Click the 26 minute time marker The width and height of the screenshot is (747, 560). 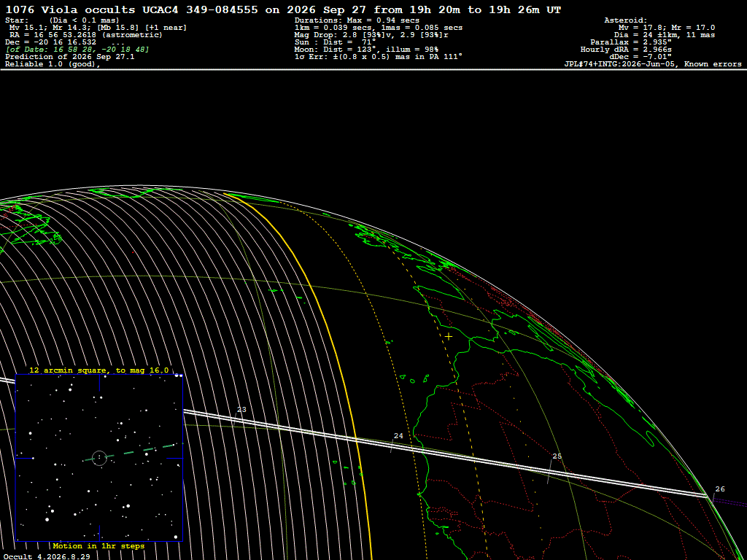click(720, 489)
